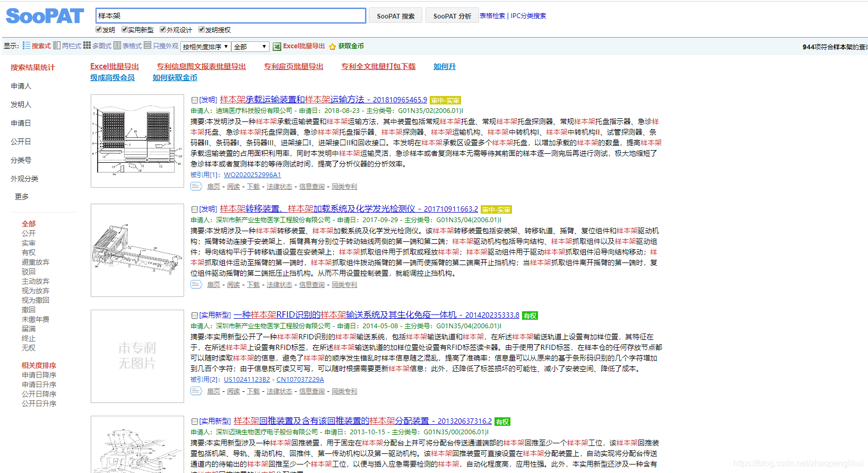Screen dimensions: 868x473
Task: Click 下载 under patent 201710911663.2
Action: [x=253, y=285]
